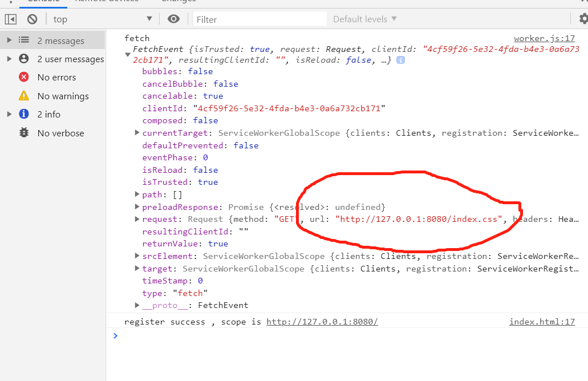The width and height of the screenshot is (588, 381).
Task: Select the 'No errors' sidebar label
Action: coord(56,77)
